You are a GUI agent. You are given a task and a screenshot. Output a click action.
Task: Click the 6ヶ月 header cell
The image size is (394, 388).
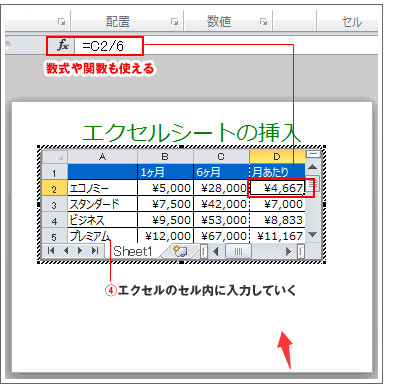[x=221, y=172]
